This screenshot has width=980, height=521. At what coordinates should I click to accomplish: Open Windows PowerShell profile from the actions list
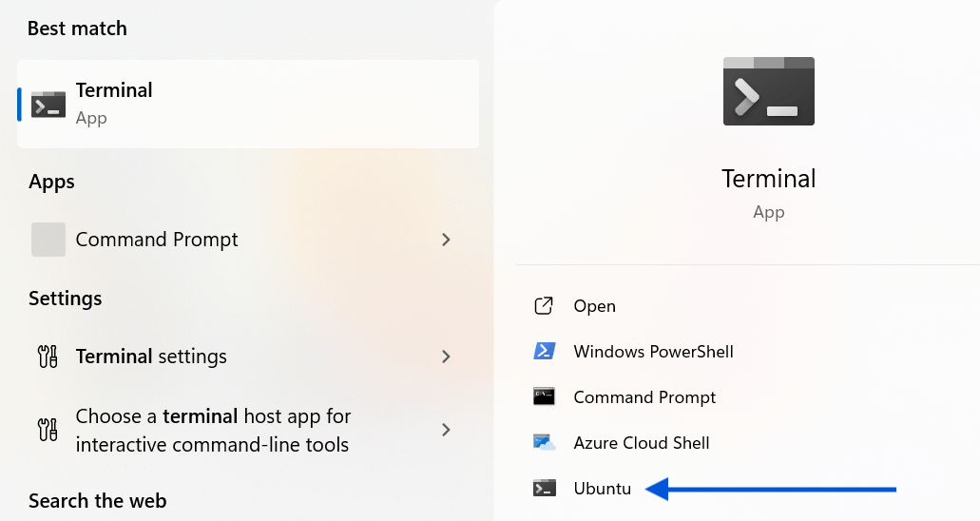point(653,352)
